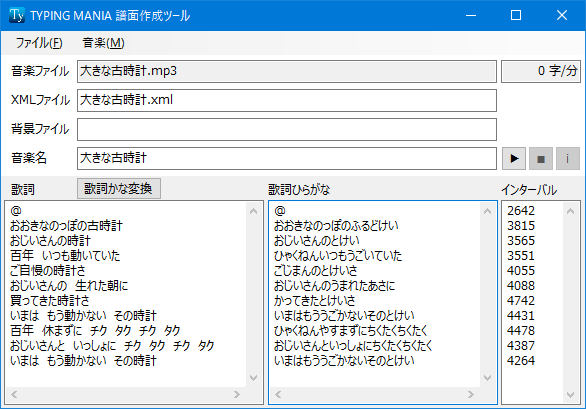Click the down arrow of 歌詞 list scrollbar
The height and width of the screenshot is (409, 586).
coord(253,378)
